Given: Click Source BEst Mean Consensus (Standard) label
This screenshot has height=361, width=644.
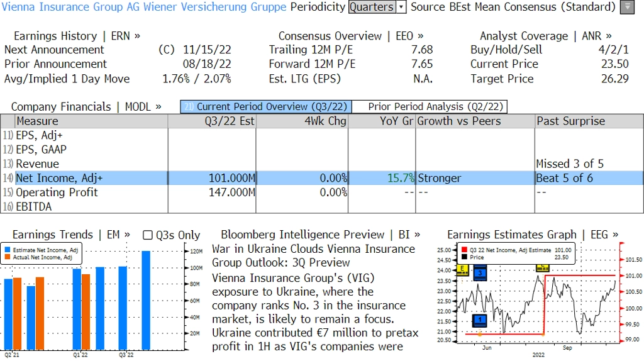Looking at the screenshot, I should tap(513, 7).
